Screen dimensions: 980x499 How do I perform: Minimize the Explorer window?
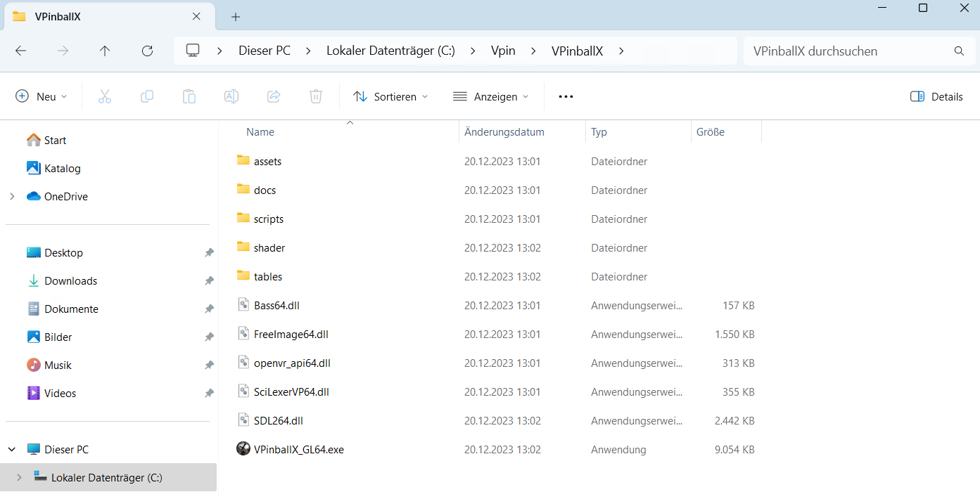(x=882, y=8)
